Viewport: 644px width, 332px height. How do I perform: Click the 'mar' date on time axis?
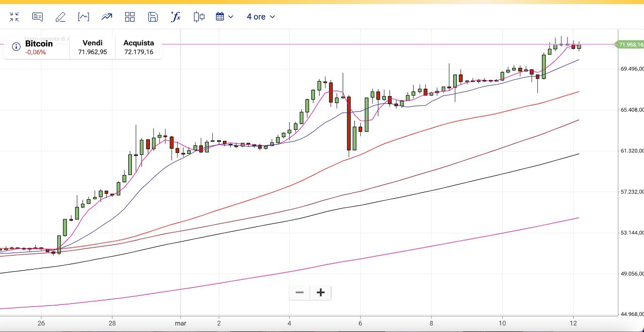pos(181,323)
